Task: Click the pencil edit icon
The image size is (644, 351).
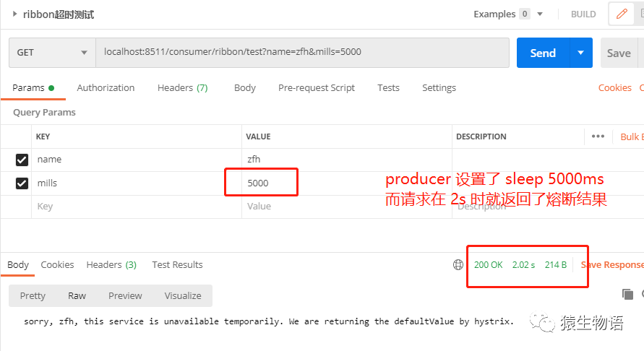Action: tap(622, 14)
